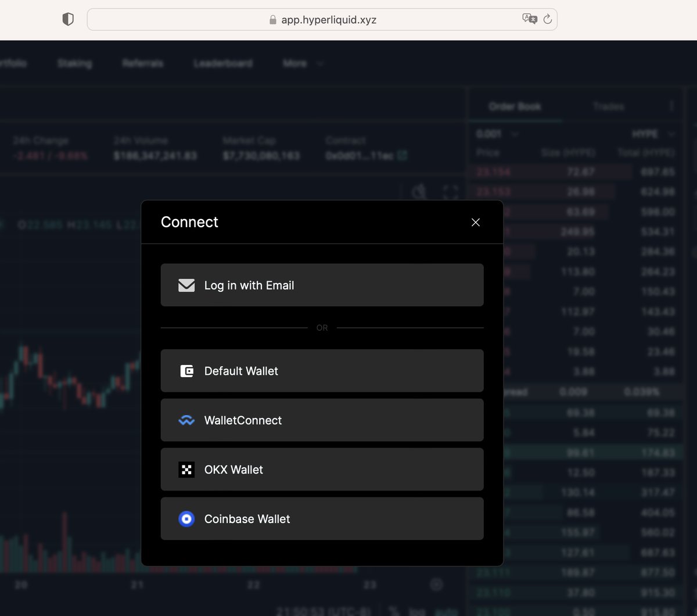This screenshot has height=616, width=697.
Task: Go to Referrals in the top navigation
Action: coord(143,63)
